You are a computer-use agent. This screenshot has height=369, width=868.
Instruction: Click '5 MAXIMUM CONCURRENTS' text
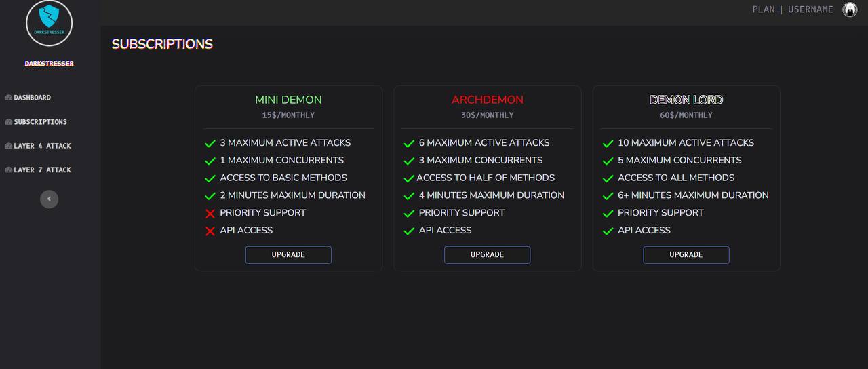click(x=679, y=161)
